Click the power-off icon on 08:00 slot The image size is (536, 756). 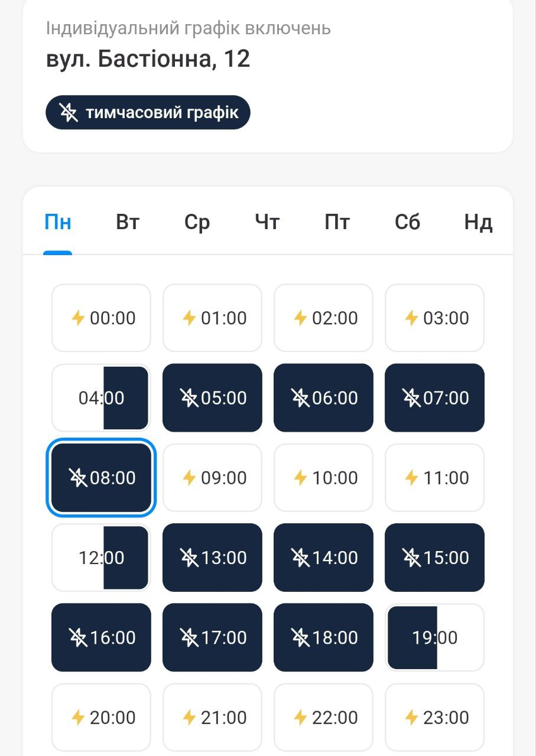pos(78,477)
